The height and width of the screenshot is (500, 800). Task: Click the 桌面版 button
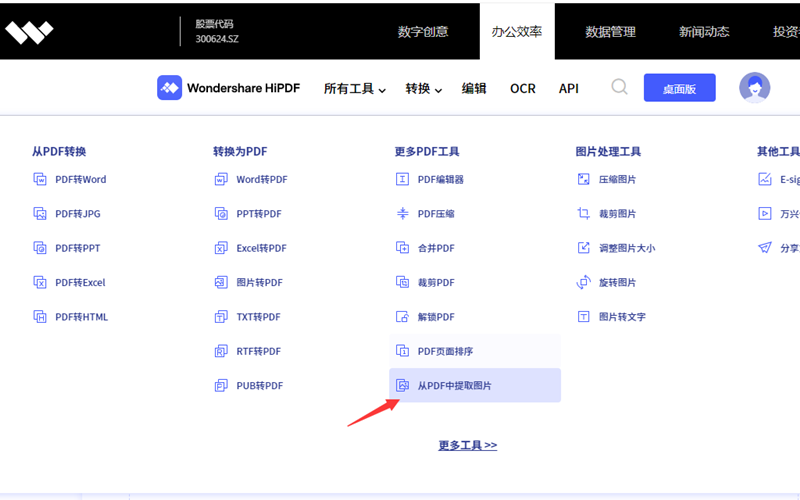(x=680, y=89)
